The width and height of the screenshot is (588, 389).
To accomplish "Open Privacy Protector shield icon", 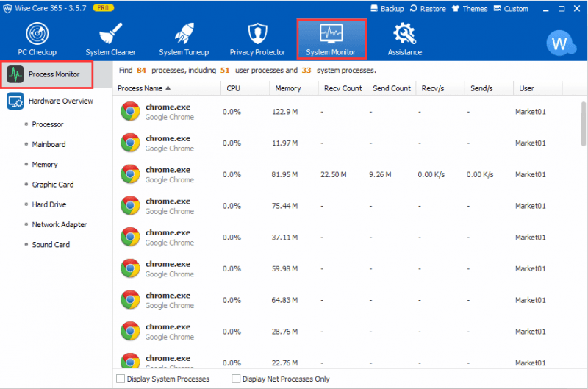I will 257,34.
